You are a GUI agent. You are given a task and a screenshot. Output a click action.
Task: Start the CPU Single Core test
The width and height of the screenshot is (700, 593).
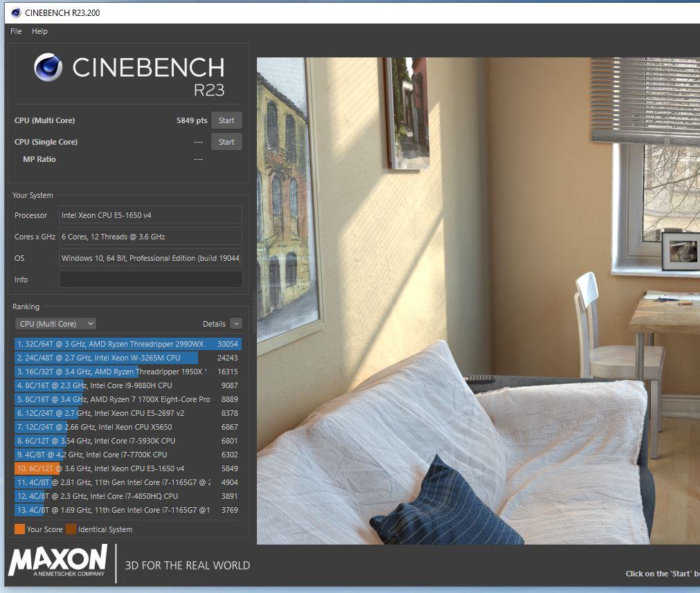coord(226,142)
